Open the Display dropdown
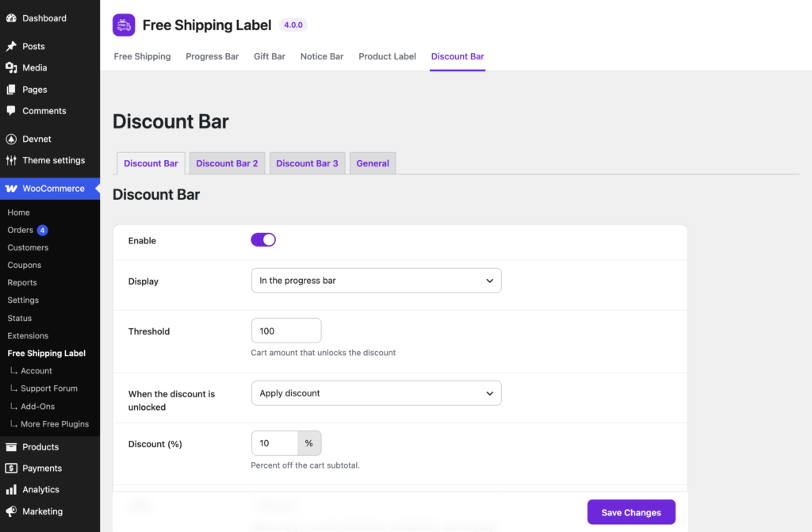 coord(377,280)
